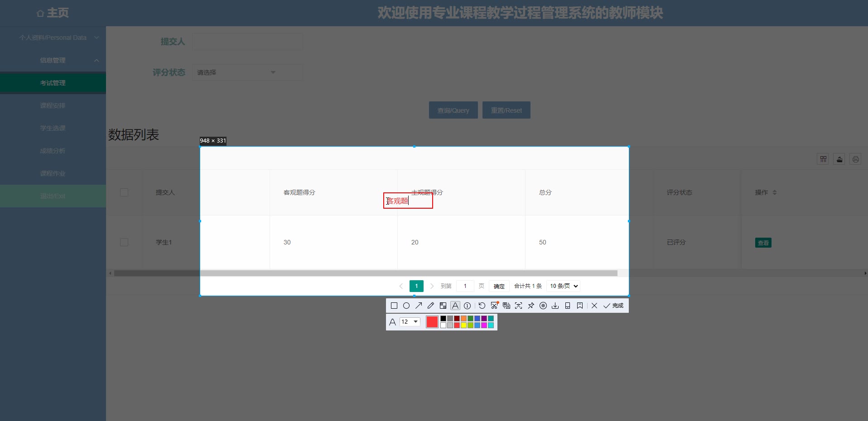The width and height of the screenshot is (868, 421).
Task: Toggle the select-all header checkbox
Action: (x=124, y=192)
